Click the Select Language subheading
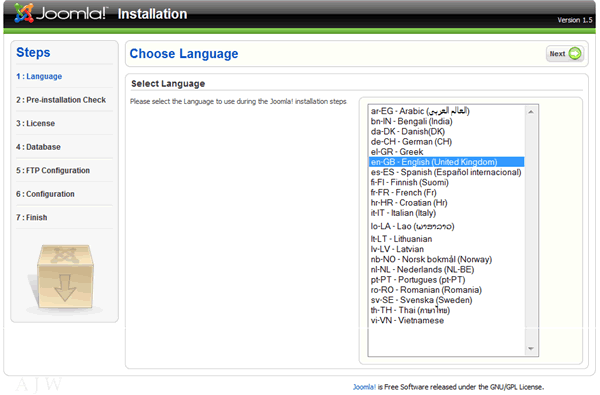Viewport: 600px width, 395px height. click(x=168, y=84)
